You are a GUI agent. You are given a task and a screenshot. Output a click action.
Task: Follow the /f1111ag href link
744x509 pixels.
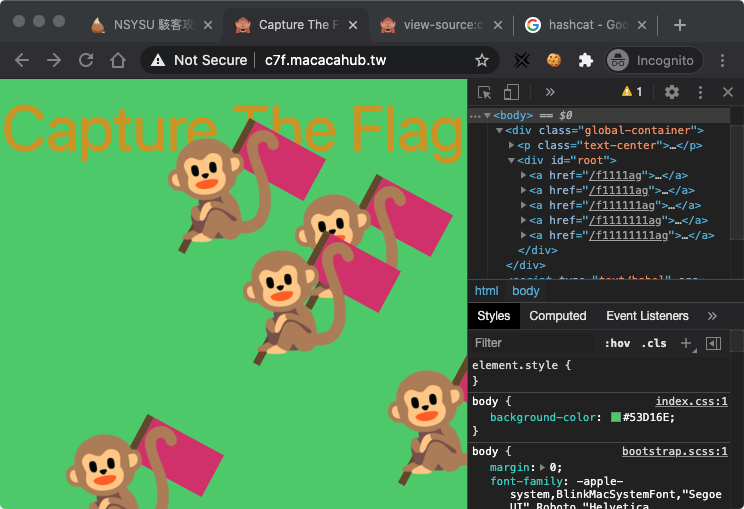[x=615, y=176]
